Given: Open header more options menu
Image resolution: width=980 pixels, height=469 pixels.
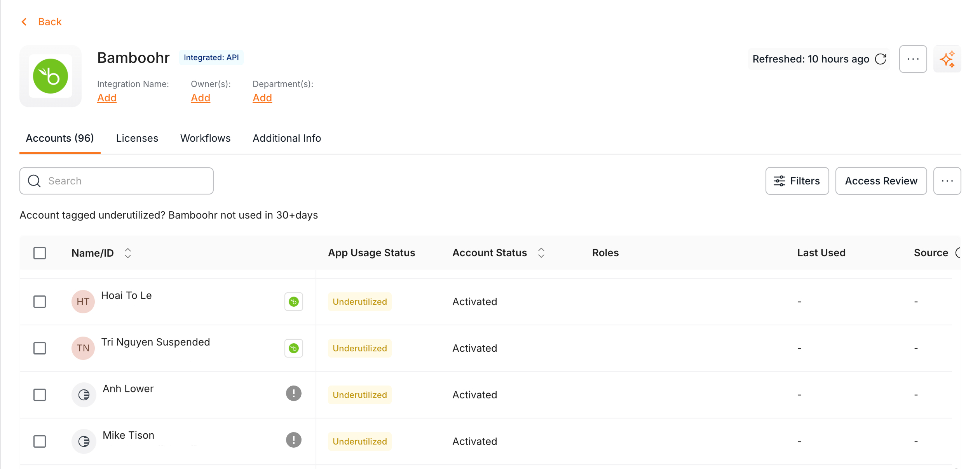Looking at the screenshot, I should click(913, 59).
